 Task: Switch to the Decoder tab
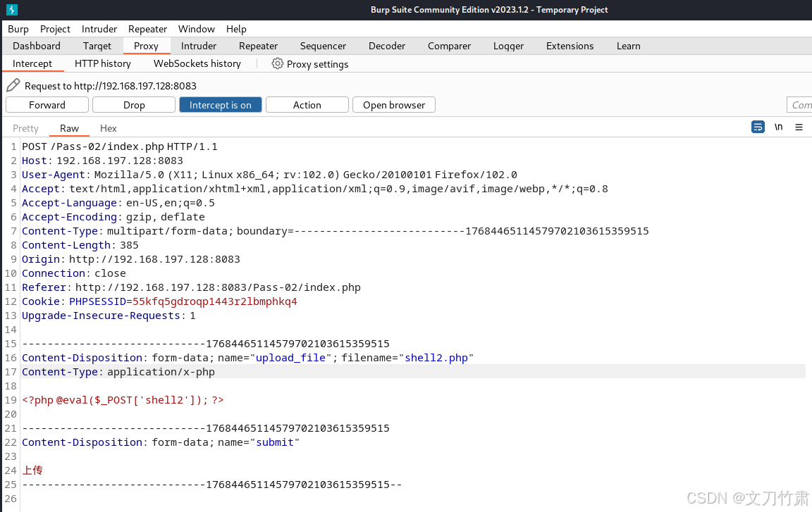[387, 46]
